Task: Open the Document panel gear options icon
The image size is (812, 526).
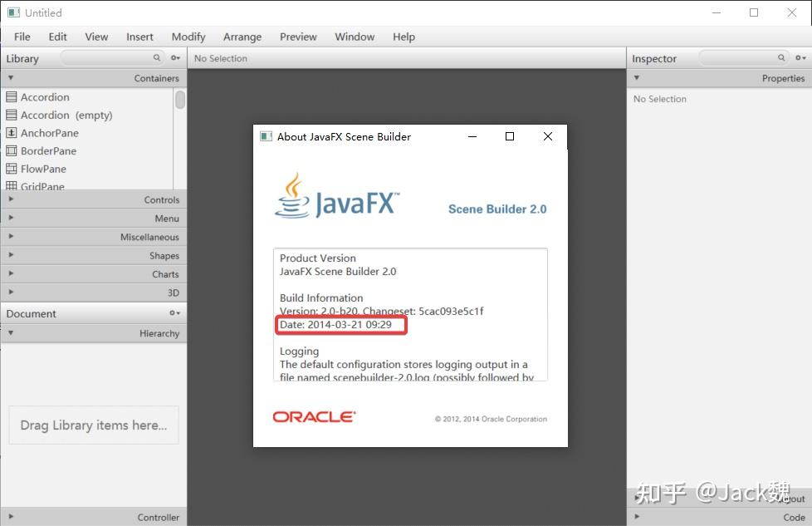Action: pyautogui.click(x=175, y=313)
